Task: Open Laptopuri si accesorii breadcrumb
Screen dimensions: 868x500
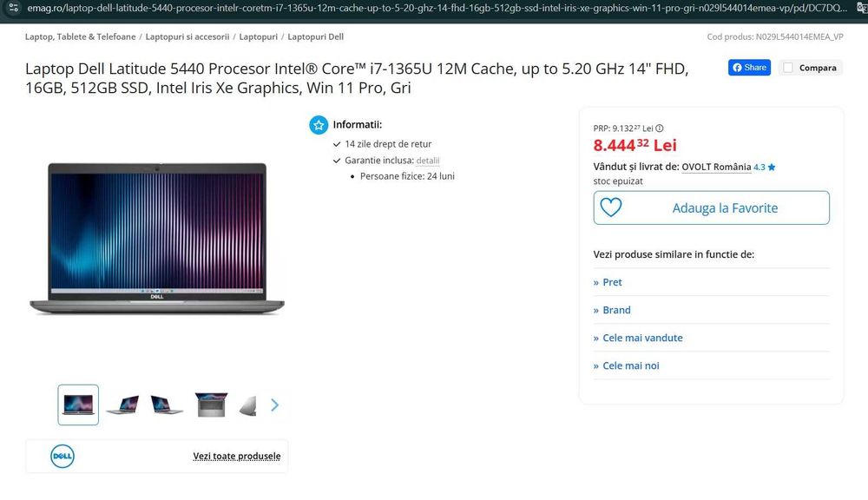Action: click(187, 37)
